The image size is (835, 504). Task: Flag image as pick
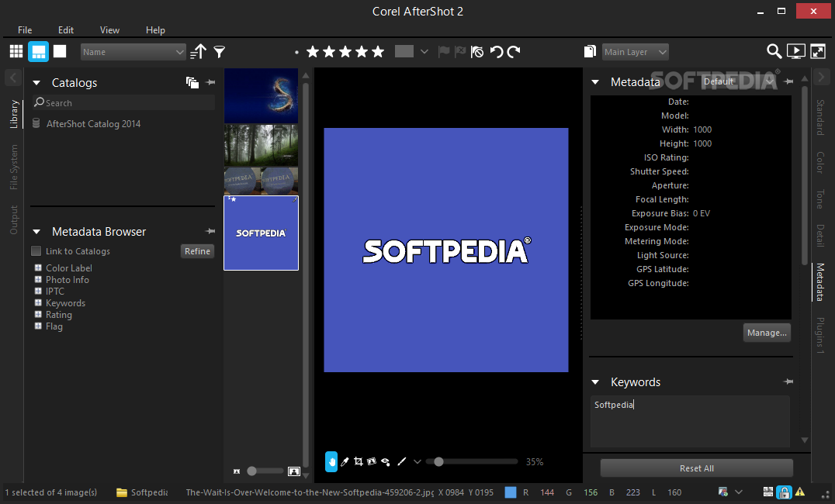coord(444,52)
